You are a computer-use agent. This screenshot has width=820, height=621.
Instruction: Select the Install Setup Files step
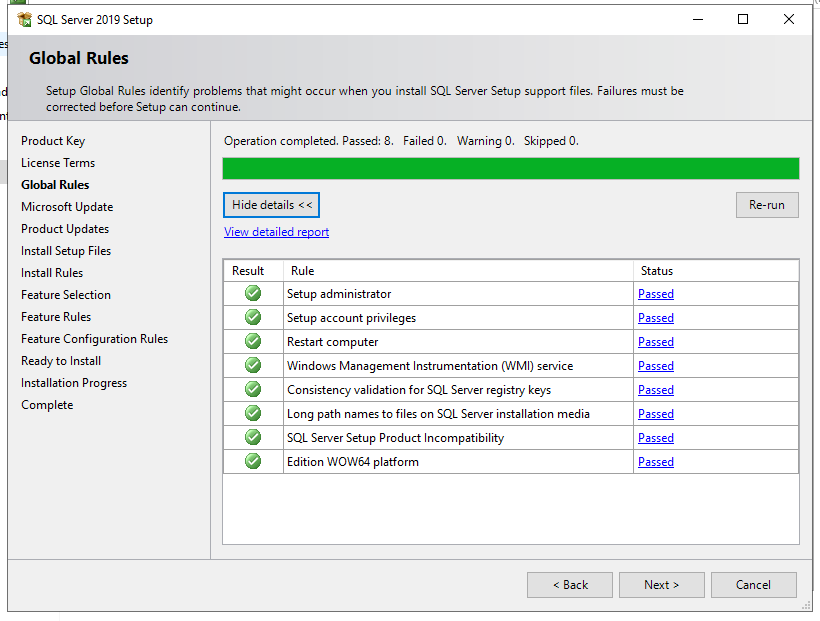pos(66,251)
